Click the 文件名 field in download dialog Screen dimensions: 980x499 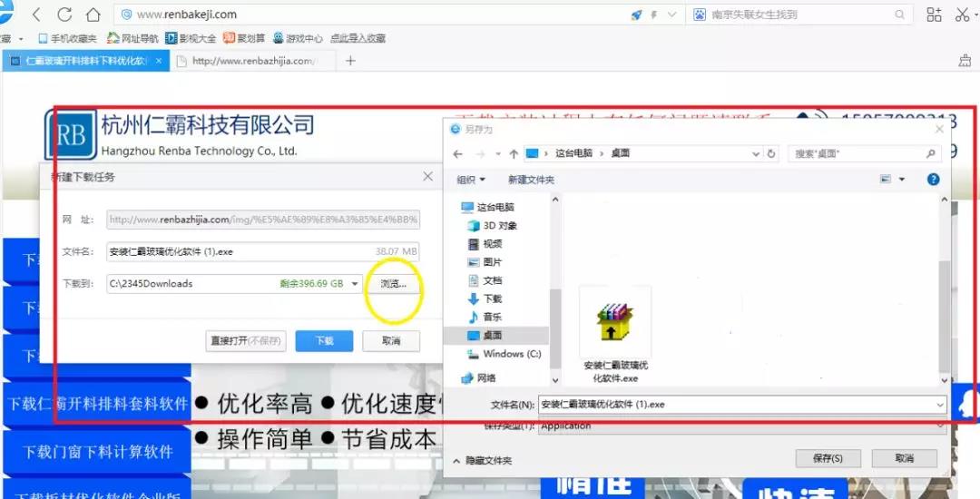tap(263, 251)
